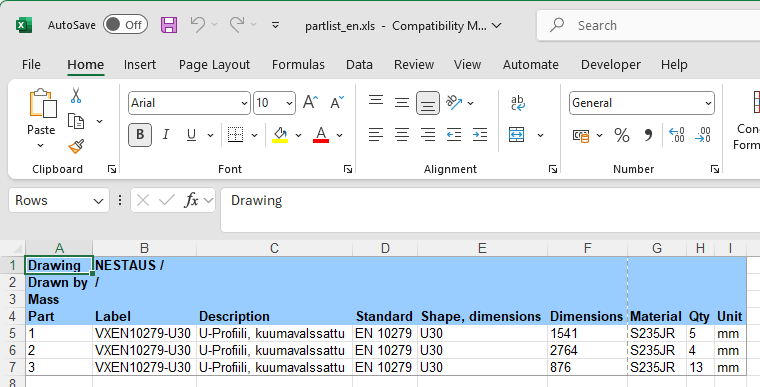Open the File tab
The image size is (760, 387).
[32, 64]
